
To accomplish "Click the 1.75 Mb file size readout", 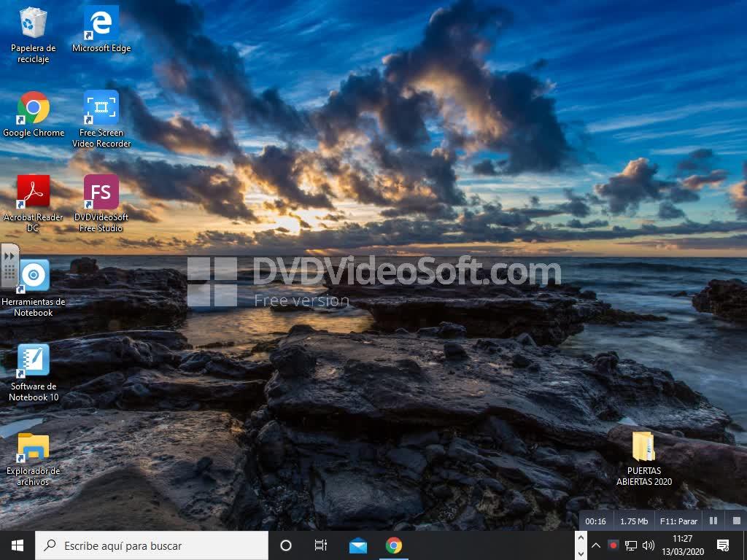I will coord(634,521).
